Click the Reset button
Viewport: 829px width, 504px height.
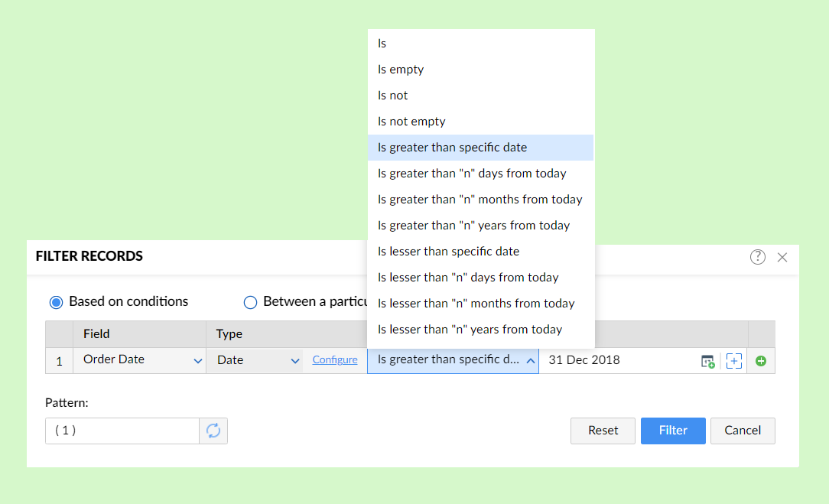click(x=603, y=431)
